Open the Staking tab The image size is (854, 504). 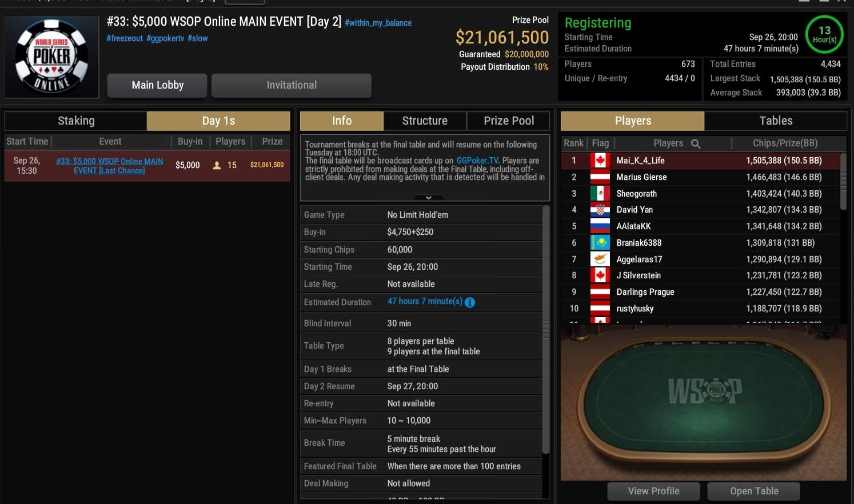point(76,121)
